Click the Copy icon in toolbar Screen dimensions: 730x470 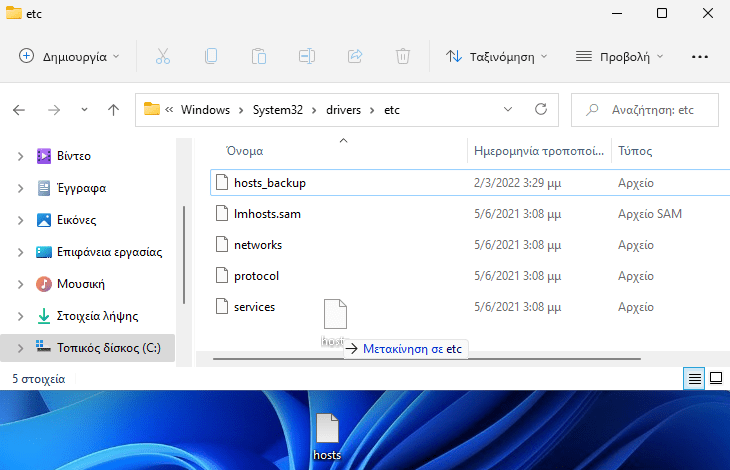point(211,56)
